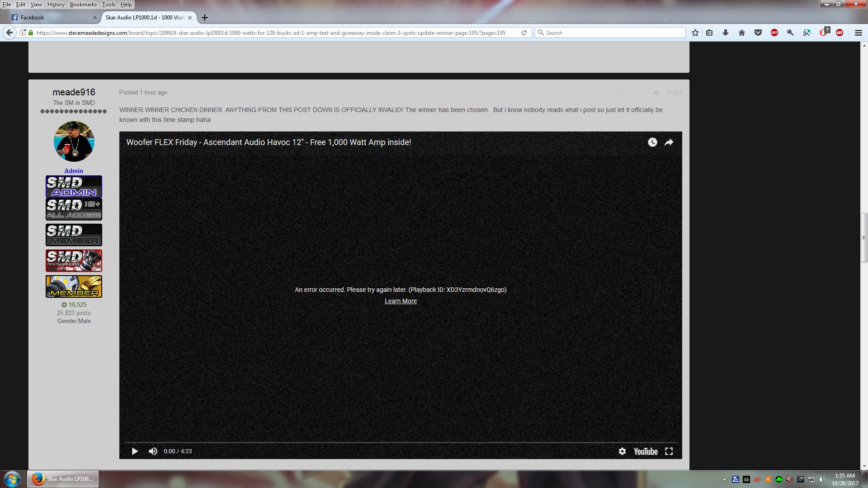
Task: Open the scissors screenshot tool icon
Action: click(x=807, y=33)
